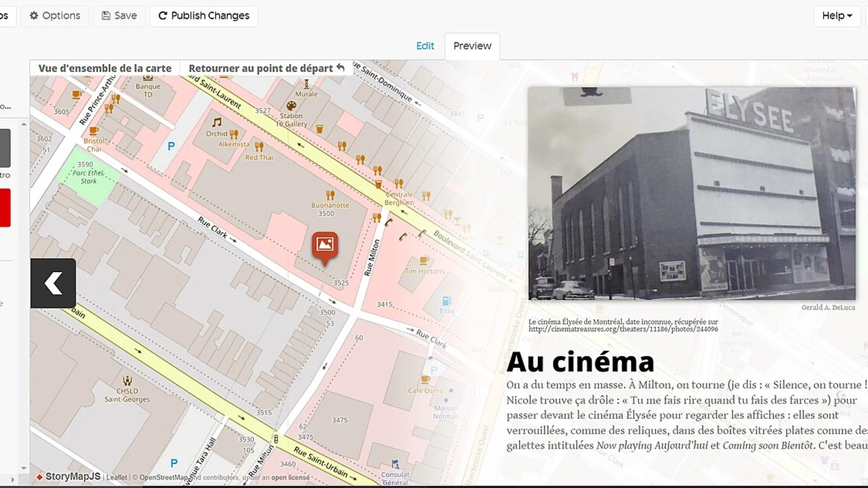Click Retourner au point de départ
868x488 pixels.
(266, 68)
